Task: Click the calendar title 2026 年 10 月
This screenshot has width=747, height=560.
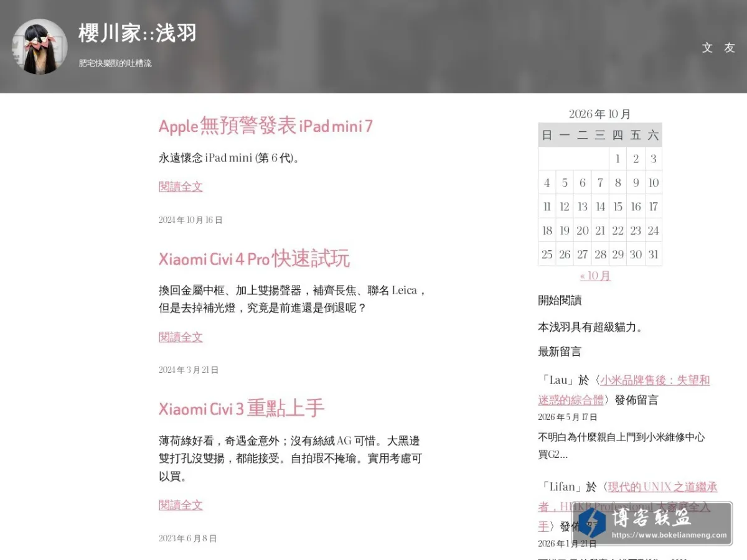Action: 600,114
